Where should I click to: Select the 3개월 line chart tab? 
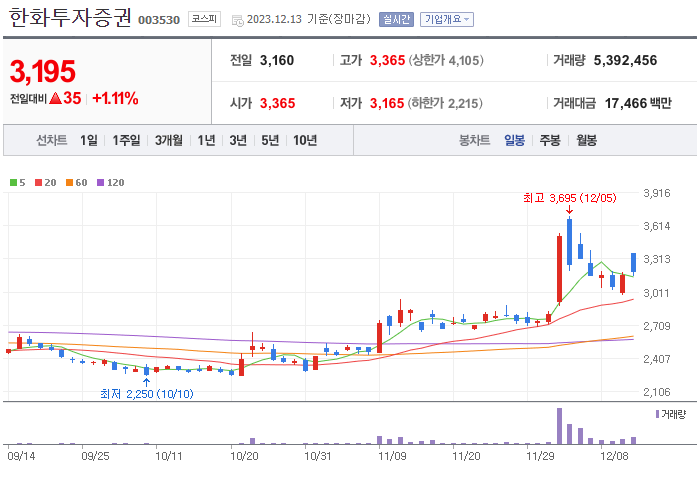[x=169, y=140]
